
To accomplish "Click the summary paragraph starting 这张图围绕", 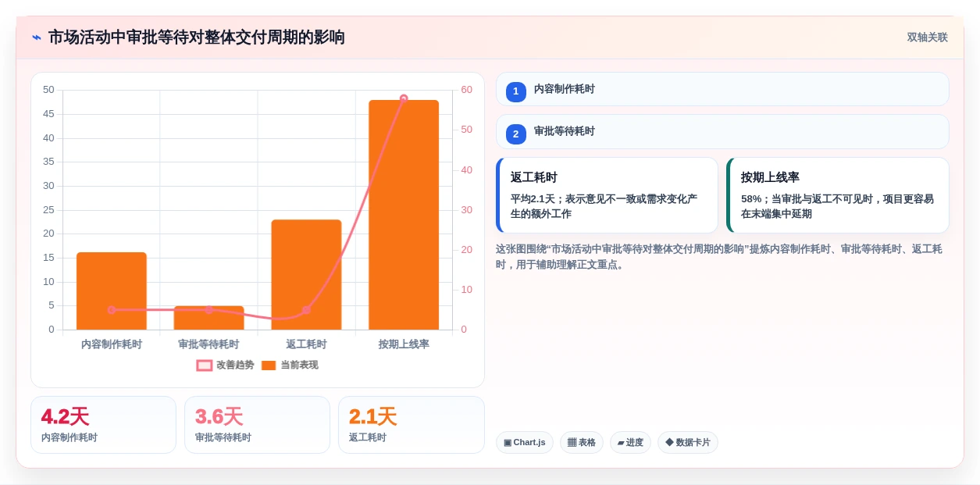I will 719,257.
